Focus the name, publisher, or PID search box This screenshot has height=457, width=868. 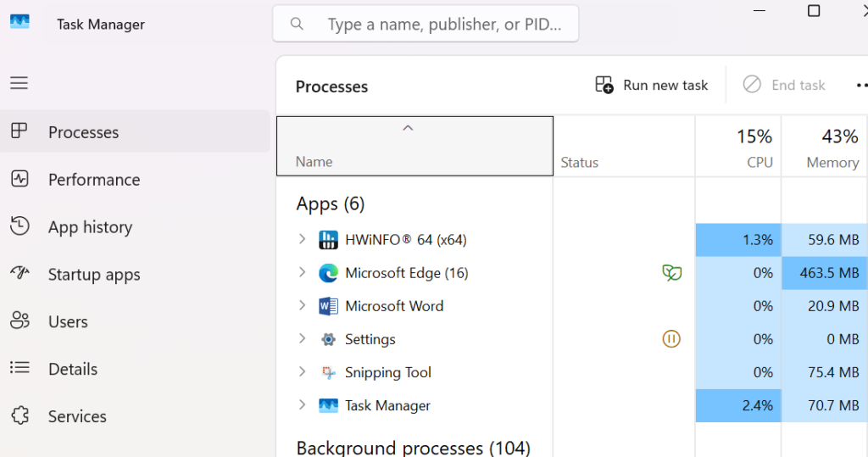426,24
